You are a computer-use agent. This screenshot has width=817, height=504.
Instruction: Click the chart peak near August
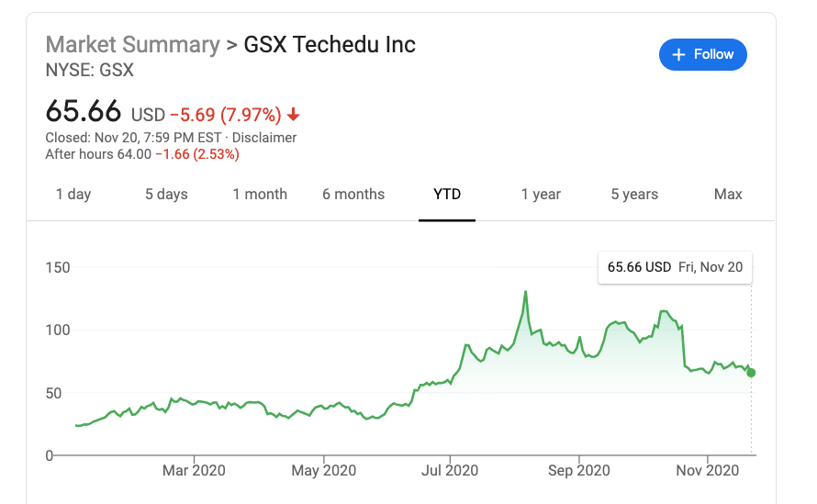525,292
